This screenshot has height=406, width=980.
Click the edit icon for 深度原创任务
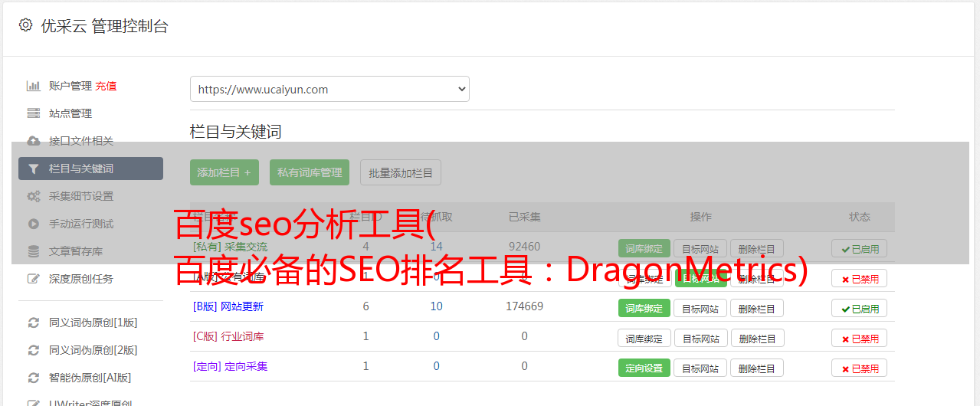pyautogui.click(x=33, y=279)
